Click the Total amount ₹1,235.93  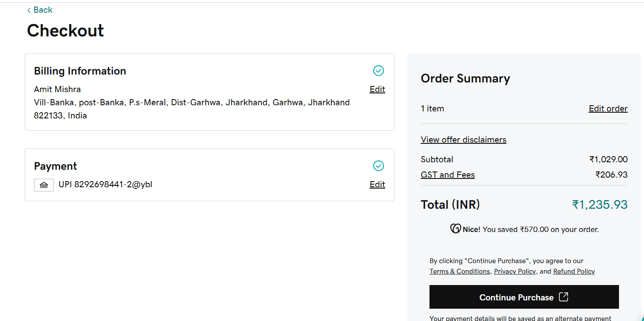600,205
